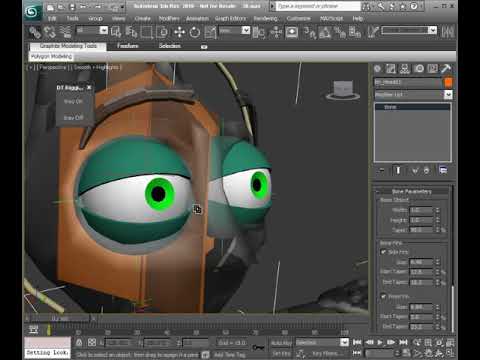This screenshot has height=360, width=480.
Task: Click Select and Manipulate icon
Action: (x=276, y=32)
